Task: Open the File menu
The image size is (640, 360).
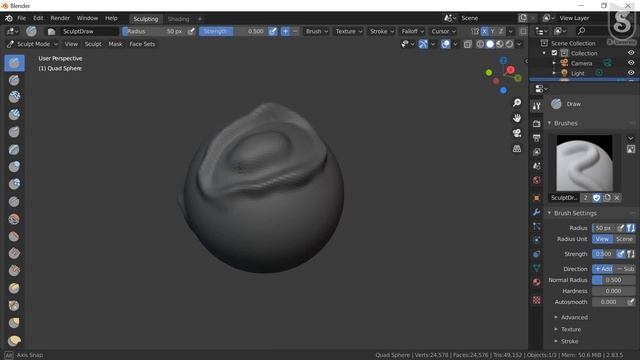Action: 21,18
